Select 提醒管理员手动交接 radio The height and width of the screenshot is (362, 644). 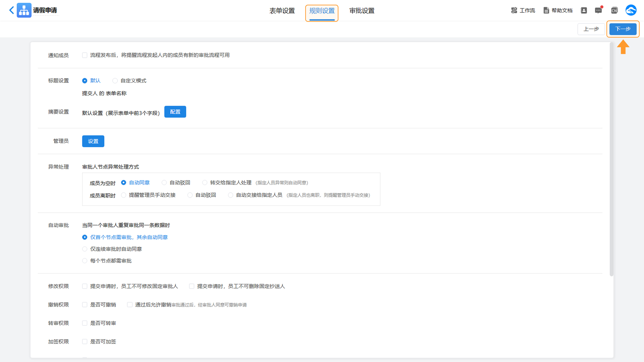pos(123,195)
